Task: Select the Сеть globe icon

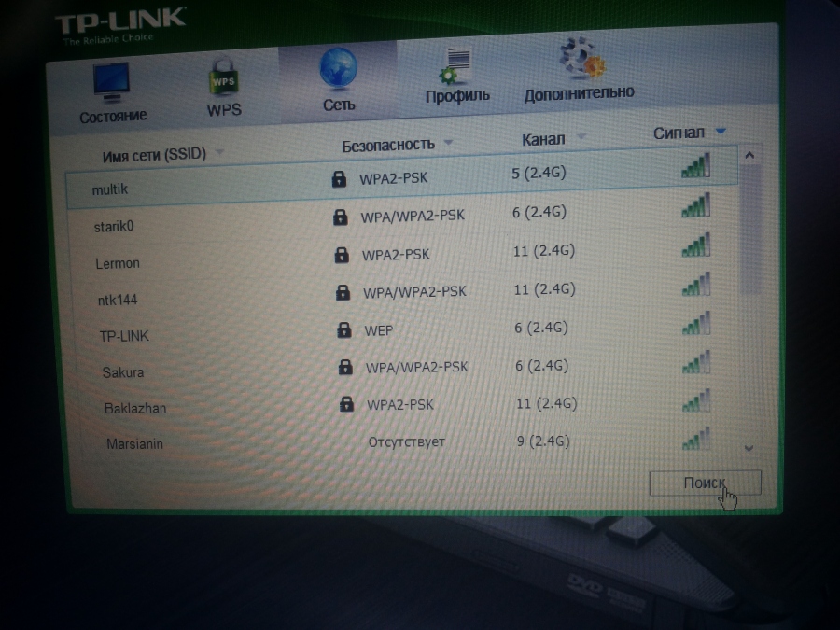Action: 338,68
